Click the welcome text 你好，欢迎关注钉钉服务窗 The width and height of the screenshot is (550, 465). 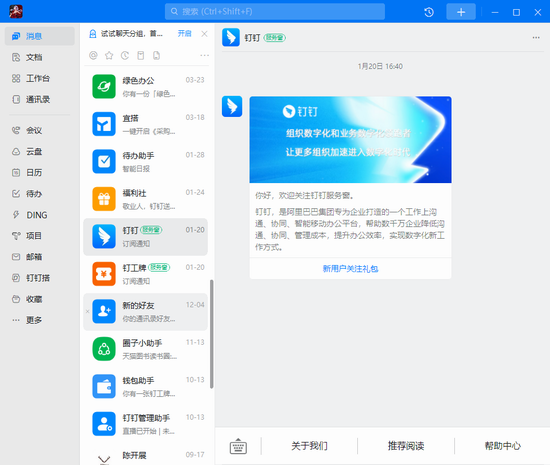click(x=304, y=195)
